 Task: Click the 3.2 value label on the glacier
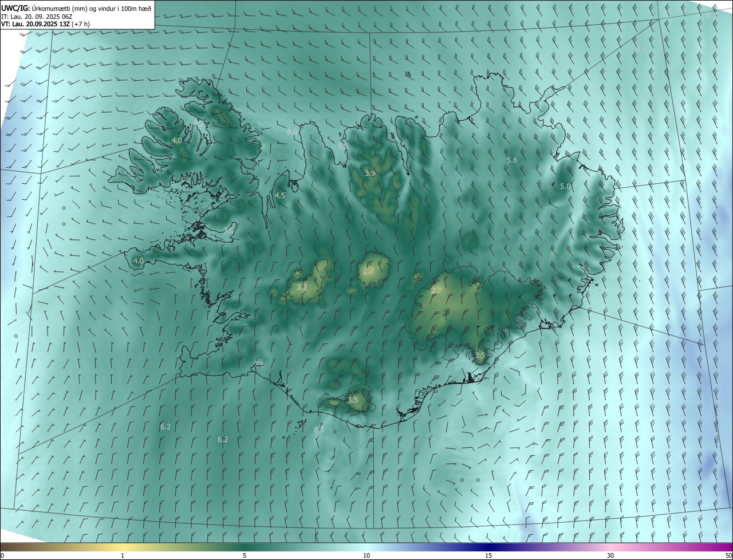(x=302, y=287)
